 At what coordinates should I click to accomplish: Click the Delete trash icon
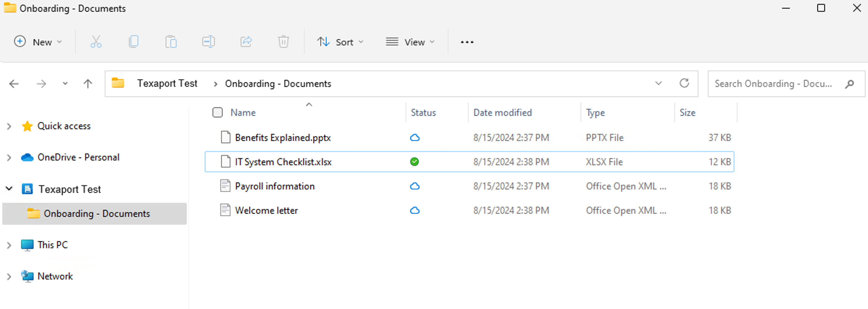click(x=283, y=42)
